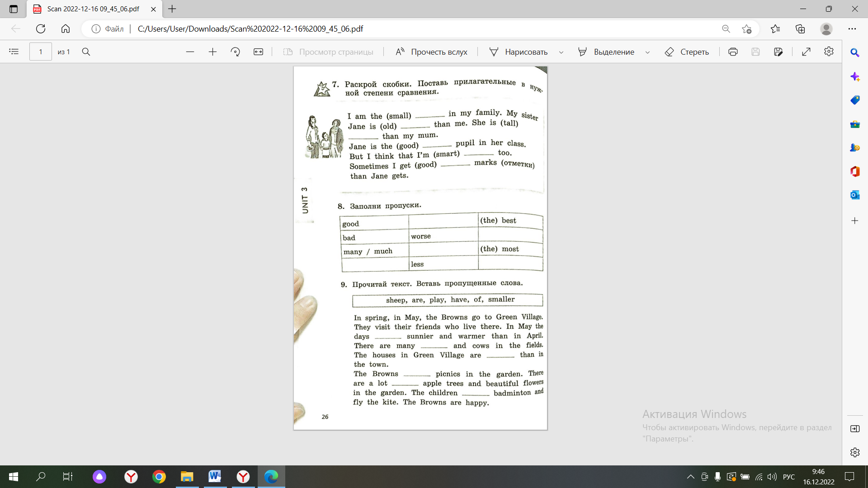
Task: Open the browser Settings and more menu
Action: pos(852,28)
